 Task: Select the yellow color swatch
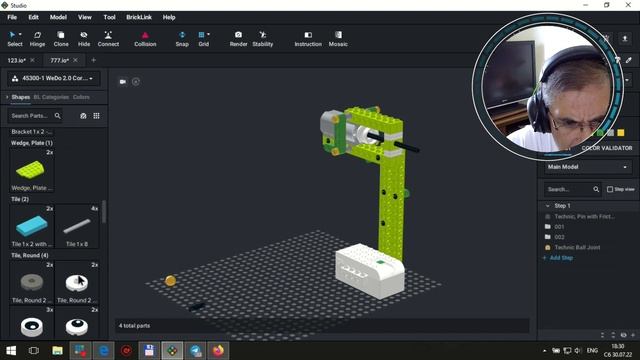pyautogui.click(x=621, y=133)
